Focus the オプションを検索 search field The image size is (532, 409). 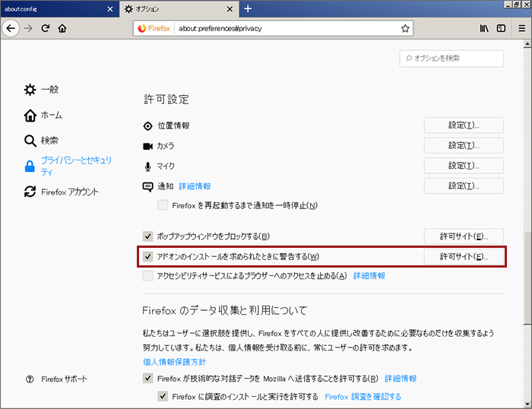coord(451,59)
